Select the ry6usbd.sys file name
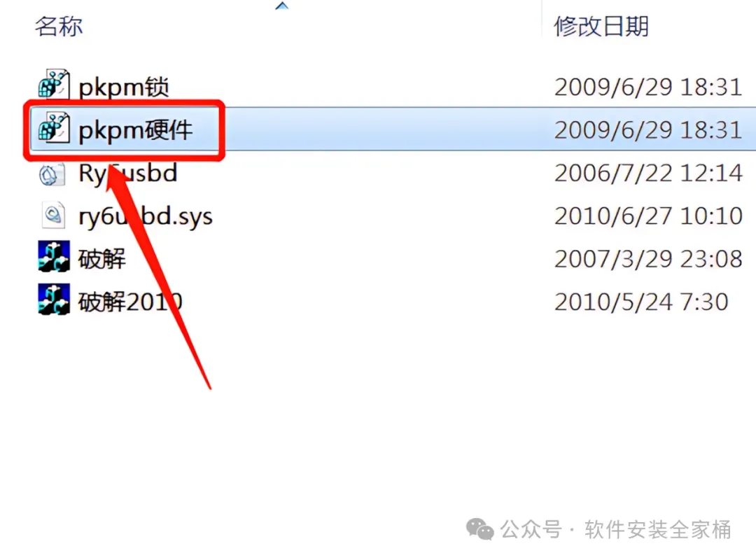This screenshot has height=560, width=756. (145, 216)
